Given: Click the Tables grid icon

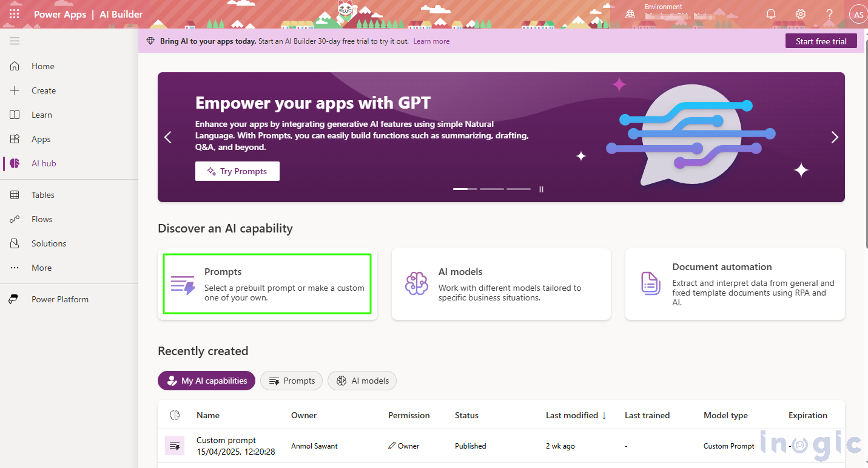Looking at the screenshot, I should (x=15, y=195).
